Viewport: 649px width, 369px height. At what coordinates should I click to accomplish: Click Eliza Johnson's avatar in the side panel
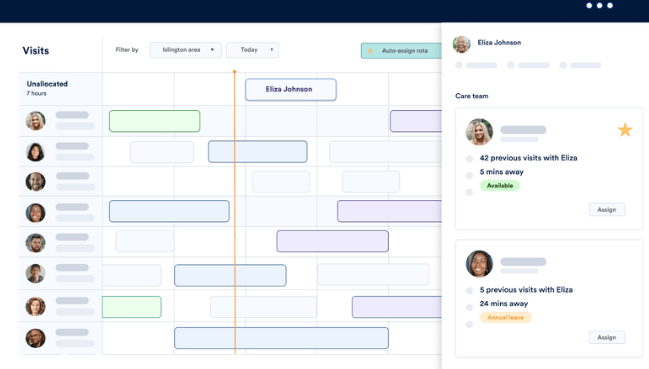[x=462, y=44]
